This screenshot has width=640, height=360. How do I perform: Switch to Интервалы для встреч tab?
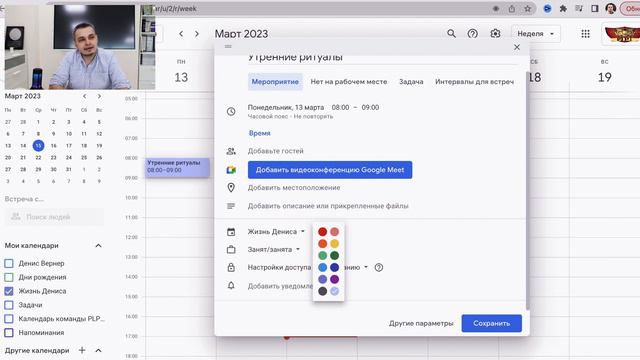click(x=474, y=82)
